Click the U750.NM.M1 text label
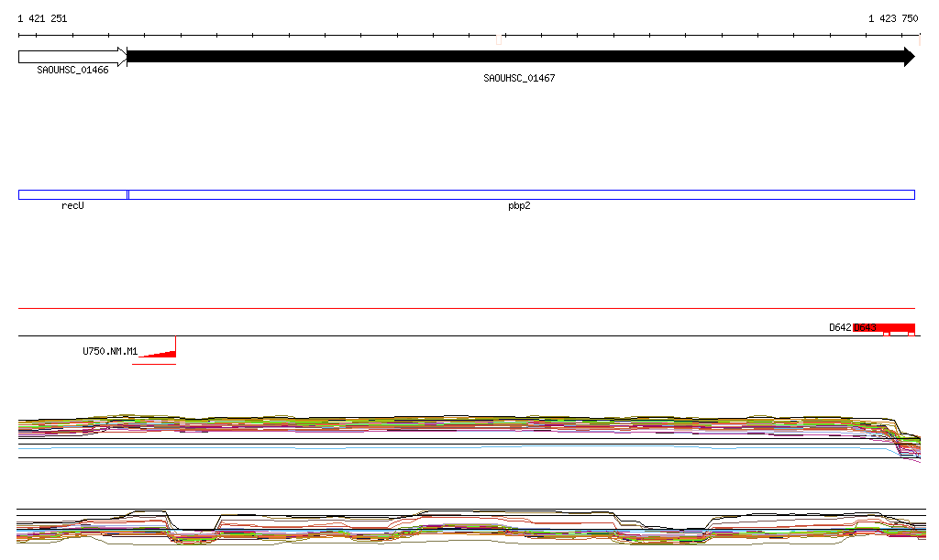The image size is (939, 560). (110, 351)
